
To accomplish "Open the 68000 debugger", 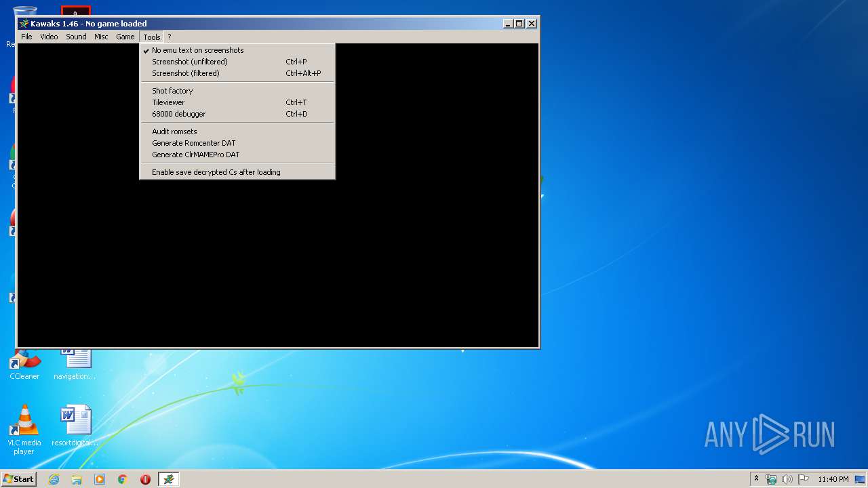I will tap(237, 114).
